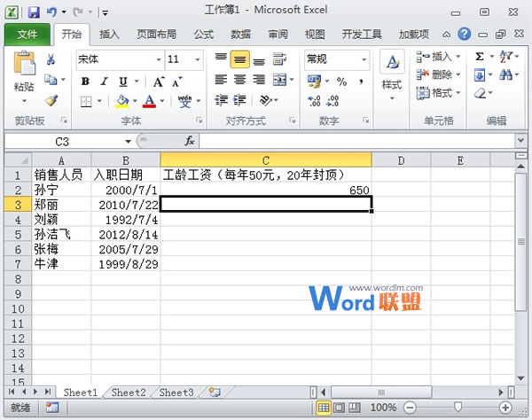The width and height of the screenshot is (532, 420).
Task: Decrease decimal places
Action: [332, 101]
